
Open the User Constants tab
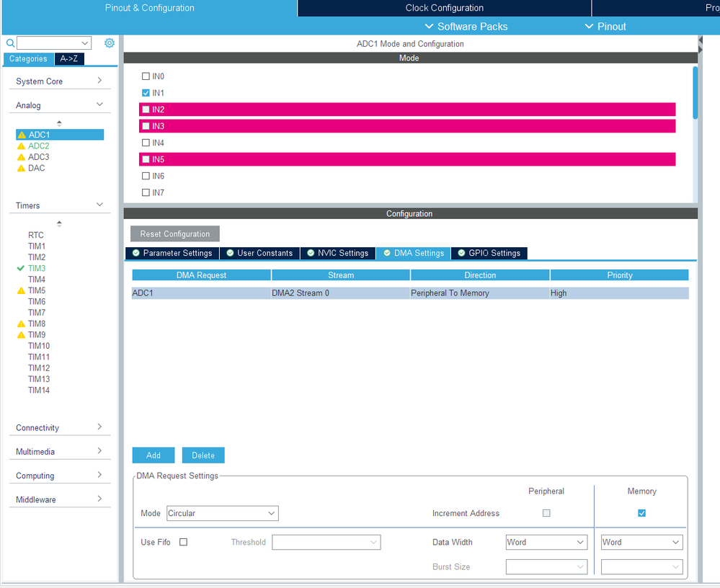tap(260, 253)
